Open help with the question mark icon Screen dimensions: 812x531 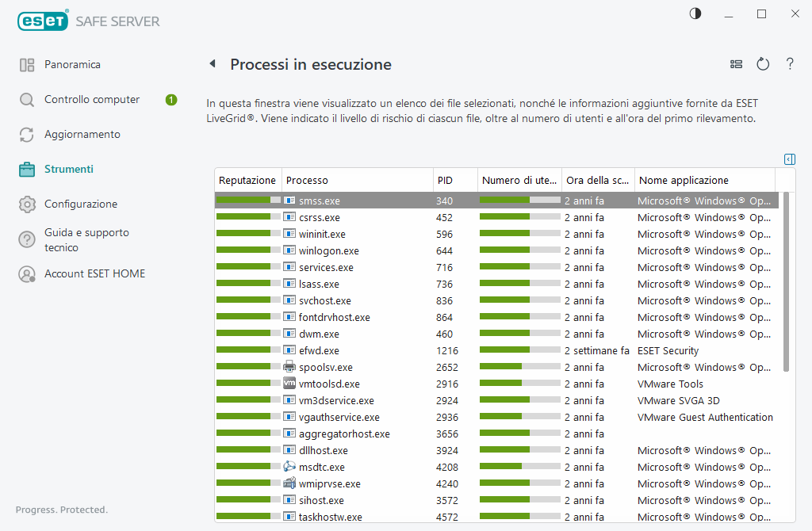(x=790, y=64)
